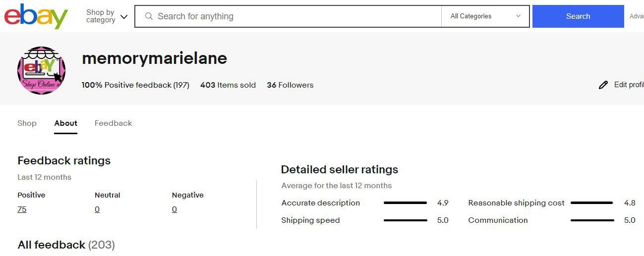Click the pencil edit profile icon
644x256 pixels.
pos(603,85)
